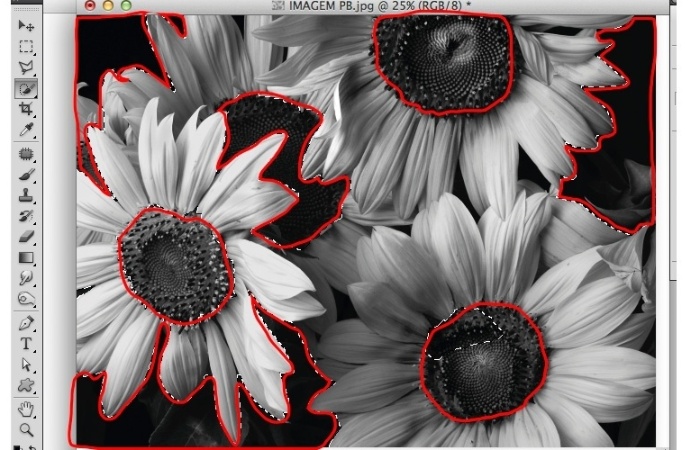Select the Sponge tool in the toolbar
This screenshot has height=450, width=700.
[x=26, y=298]
